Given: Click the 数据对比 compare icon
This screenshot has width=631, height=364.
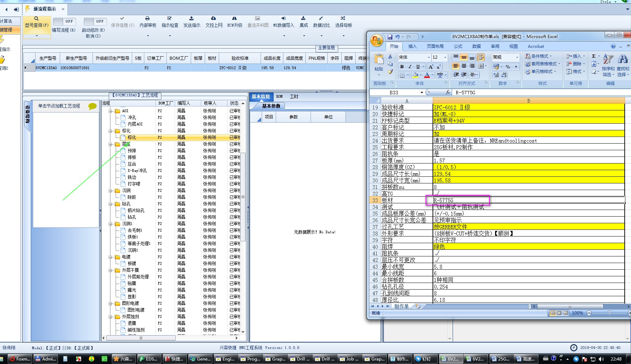Looking at the screenshot, I should click(x=321, y=18).
